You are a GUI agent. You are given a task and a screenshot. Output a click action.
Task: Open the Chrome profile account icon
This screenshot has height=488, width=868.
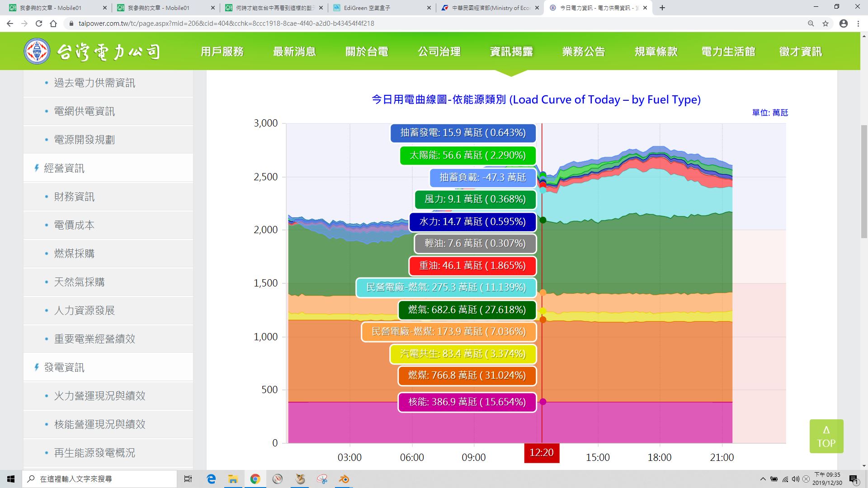[844, 23]
